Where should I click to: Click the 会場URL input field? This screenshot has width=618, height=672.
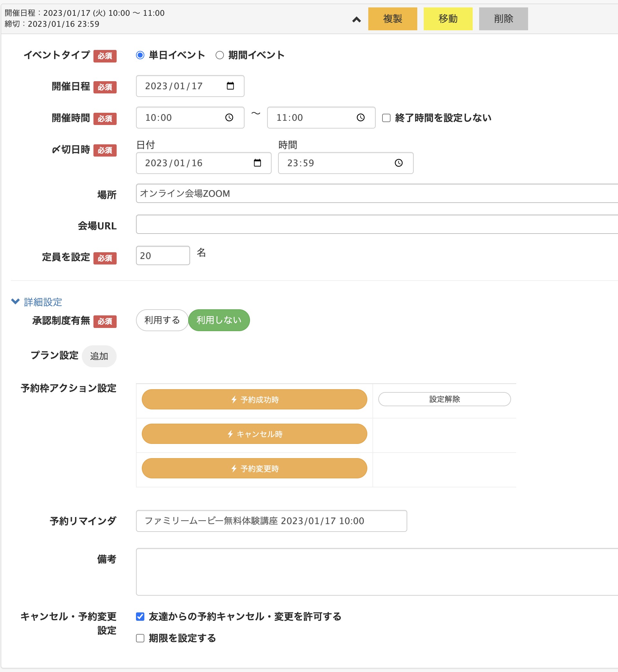[x=377, y=224]
